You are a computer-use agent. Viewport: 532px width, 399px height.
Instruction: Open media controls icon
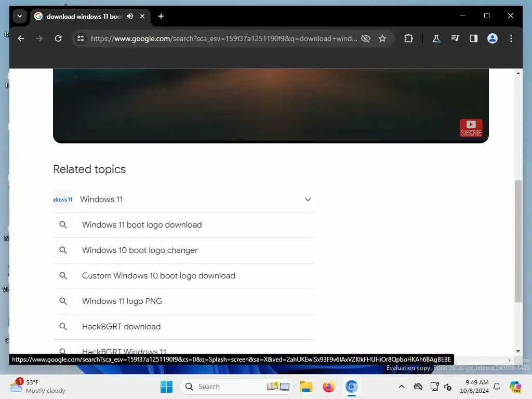point(455,38)
